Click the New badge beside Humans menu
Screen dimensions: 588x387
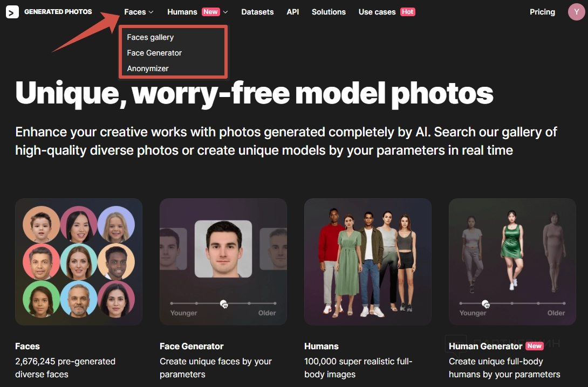(x=211, y=12)
